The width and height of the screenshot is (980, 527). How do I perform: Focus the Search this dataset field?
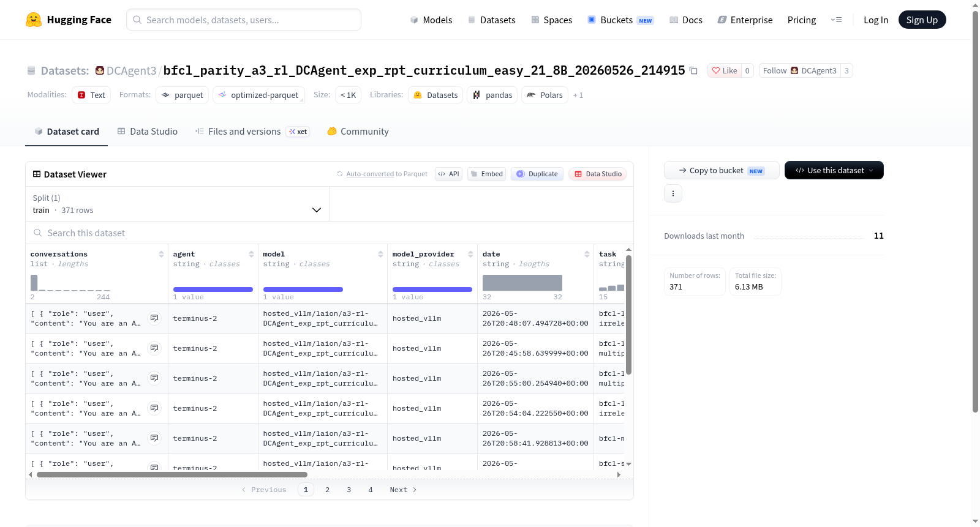pyautogui.click(x=330, y=233)
